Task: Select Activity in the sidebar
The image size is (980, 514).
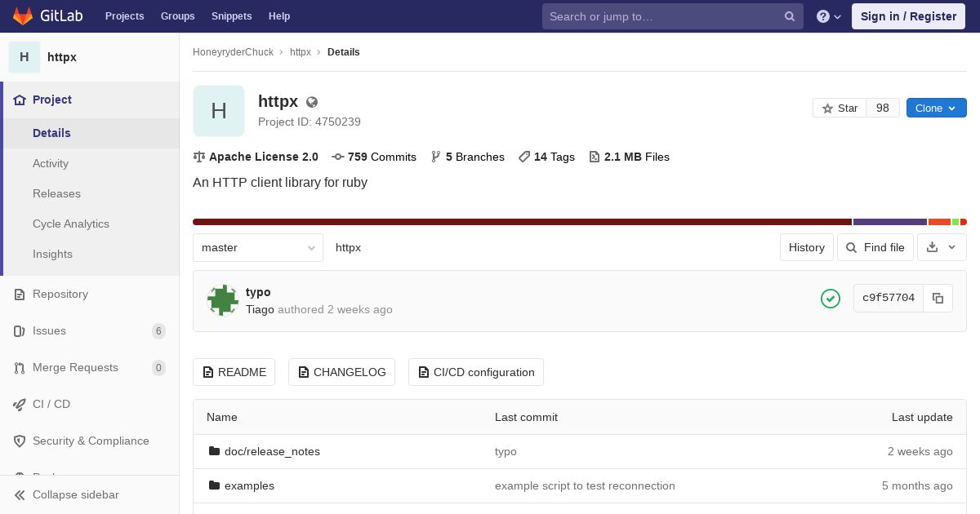Action: (91, 163)
